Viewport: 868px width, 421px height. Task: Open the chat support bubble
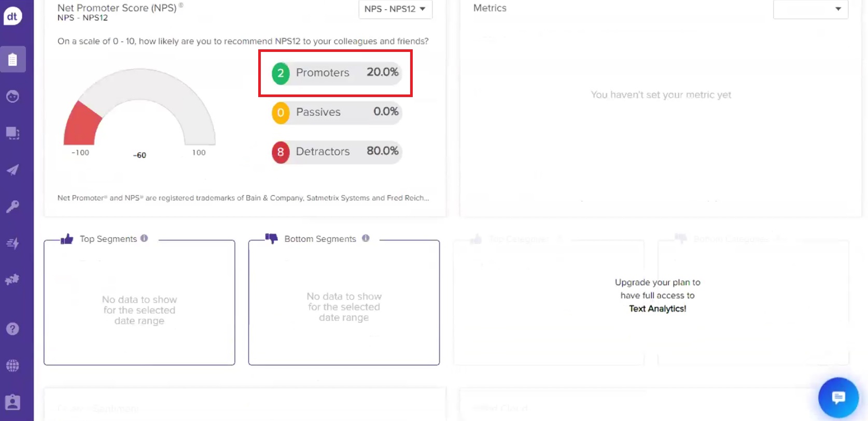(x=838, y=398)
